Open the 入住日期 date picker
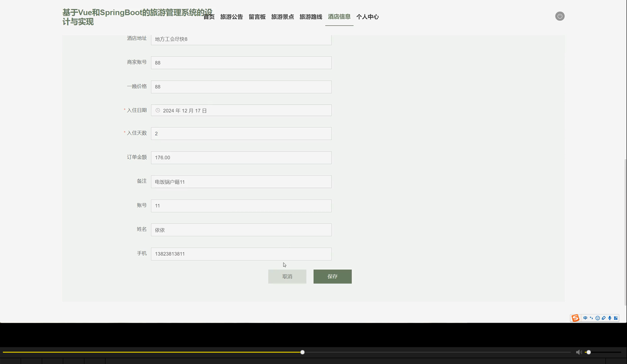This screenshot has width=627, height=364. [241, 110]
